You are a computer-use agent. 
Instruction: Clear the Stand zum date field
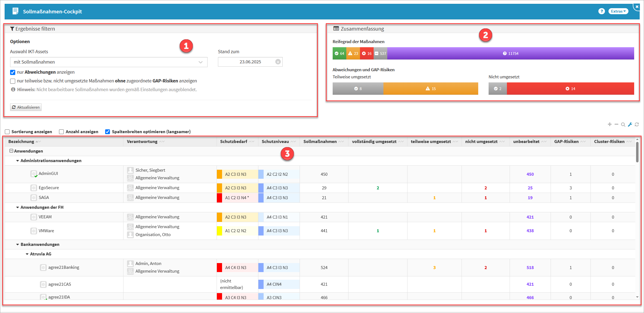pos(278,62)
